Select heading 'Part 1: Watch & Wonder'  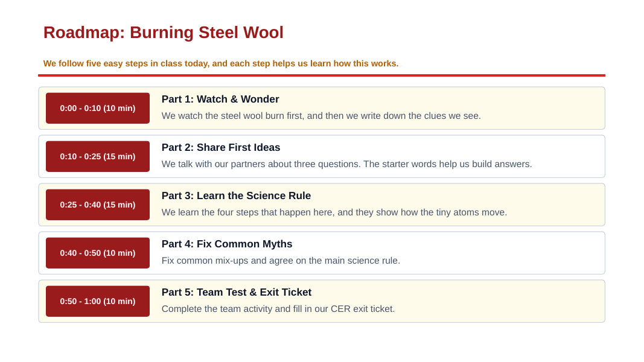(220, 100)
